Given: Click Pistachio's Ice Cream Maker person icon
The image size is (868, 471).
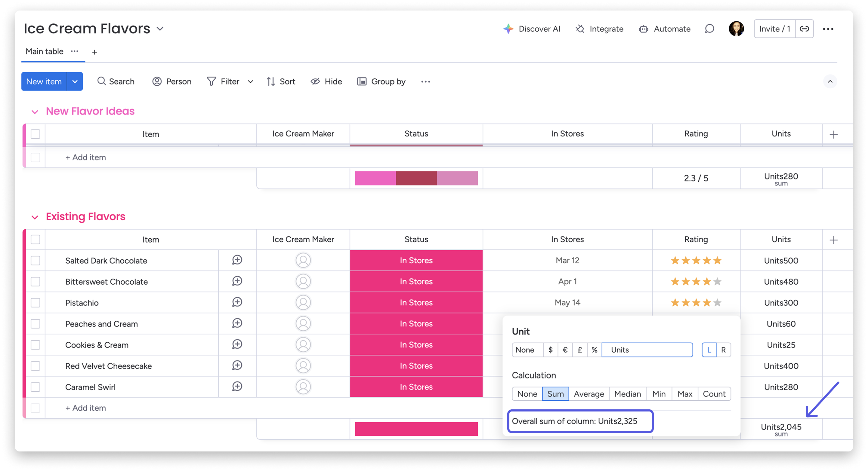Looking at the screenshot, I should pyautogui.click(x=303, y=303).
